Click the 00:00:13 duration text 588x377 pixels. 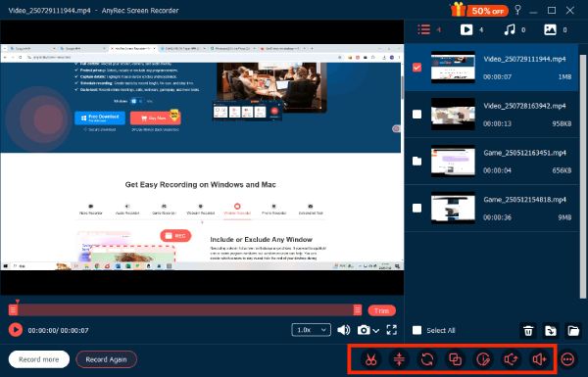point(497,123)
